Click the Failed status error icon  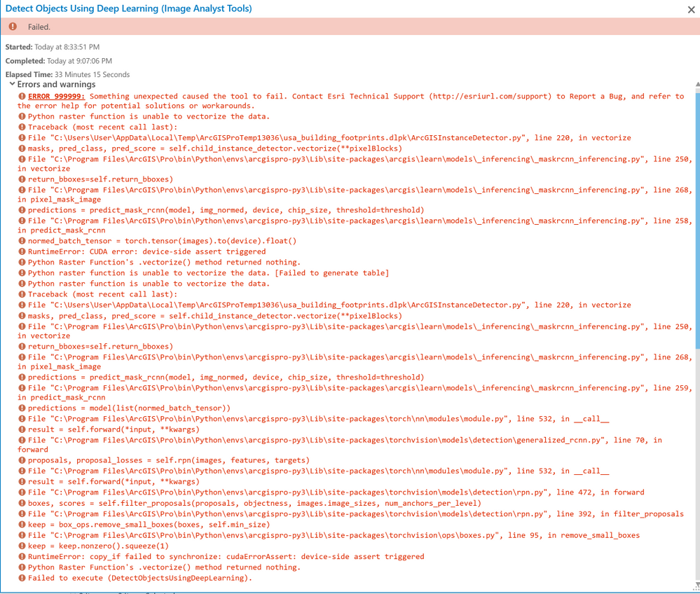tap(13, 27)
